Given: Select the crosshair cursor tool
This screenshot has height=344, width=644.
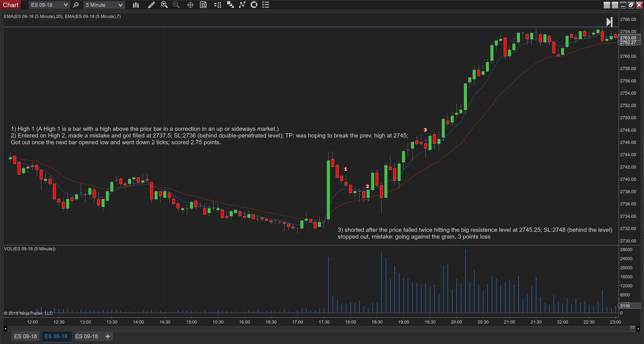Looking at the screenshot, I should 190,5.
